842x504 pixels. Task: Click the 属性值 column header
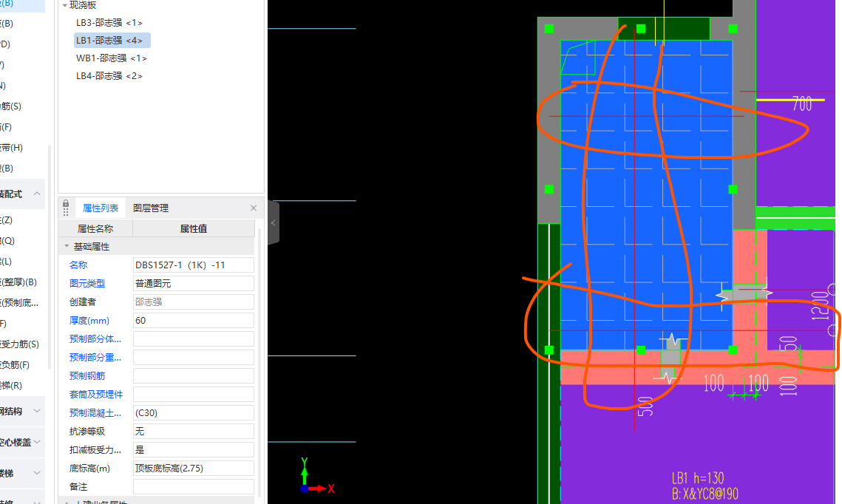194,228
